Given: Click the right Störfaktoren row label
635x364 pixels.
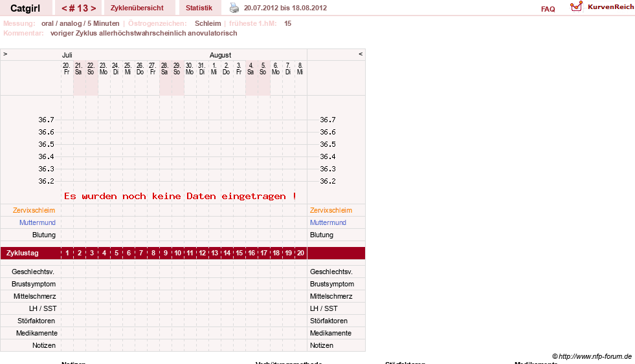Looking at the screenshot, I should point(329,321).
